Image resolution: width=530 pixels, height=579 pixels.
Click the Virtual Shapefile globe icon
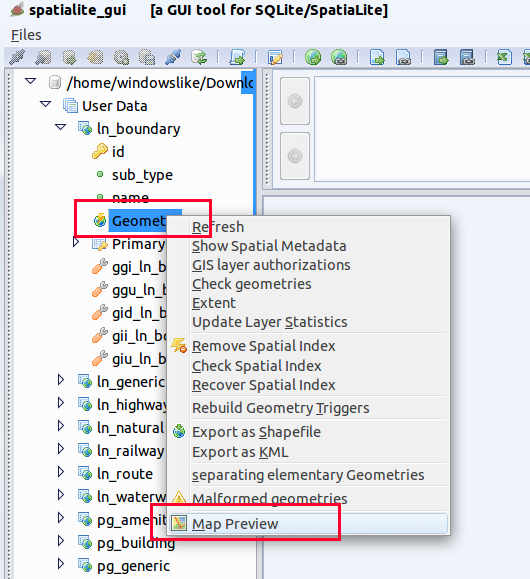(339, 57)
